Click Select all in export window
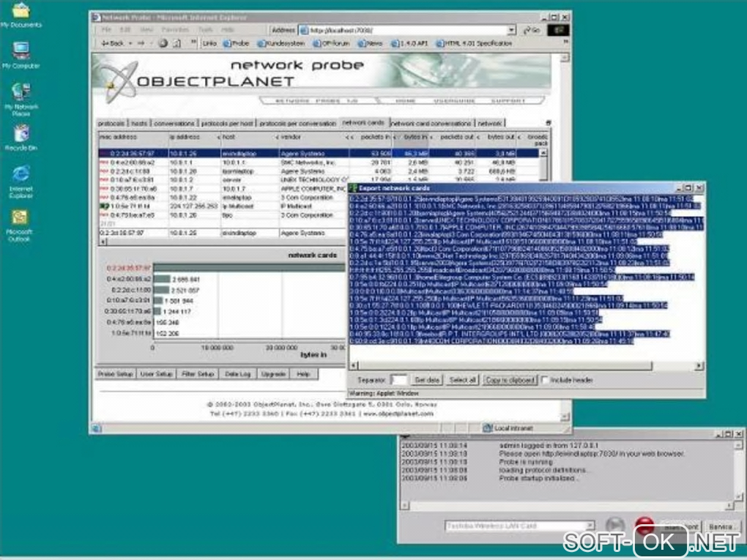 point(463,380)
